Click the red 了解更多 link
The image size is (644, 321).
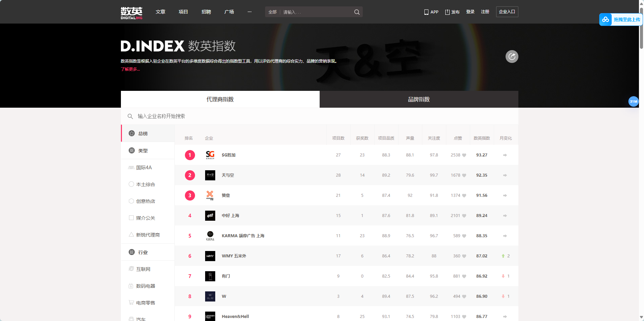[x=130, y=69]
